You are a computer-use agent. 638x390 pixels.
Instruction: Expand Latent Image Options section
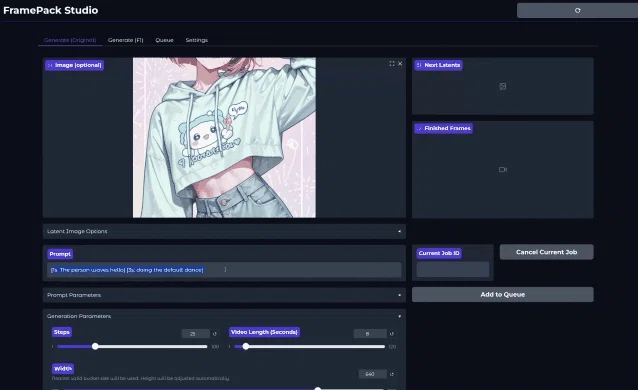(224, 231)
